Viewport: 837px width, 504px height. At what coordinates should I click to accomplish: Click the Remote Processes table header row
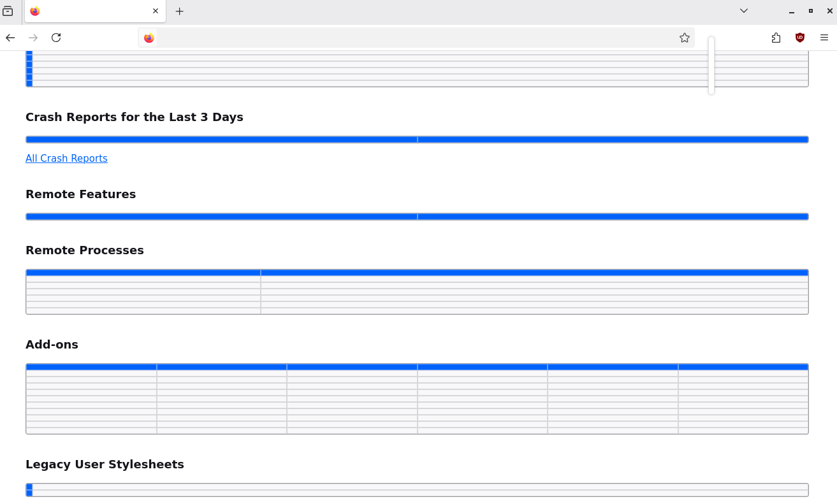[x=417, y=273]
